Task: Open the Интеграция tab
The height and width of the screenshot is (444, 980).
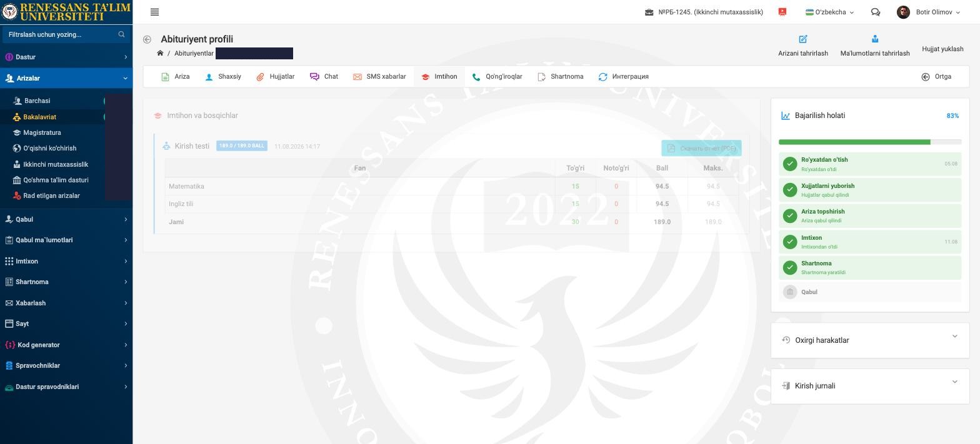Action: pos(623,77)
